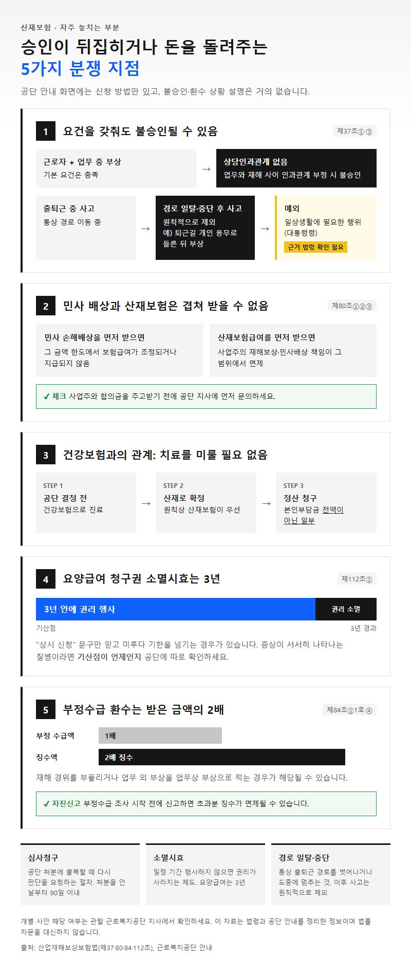The width and height of the screenshot is (411, 980).
Task: Click the source line '출처: 산업재해보상보험법'
Action: point(117,948)
